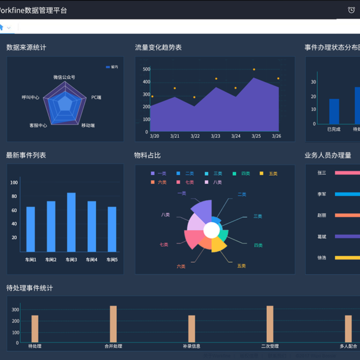Click the 3/20 date axis label
This screenshot has height=360, width=360.
[x=154, y=136]
